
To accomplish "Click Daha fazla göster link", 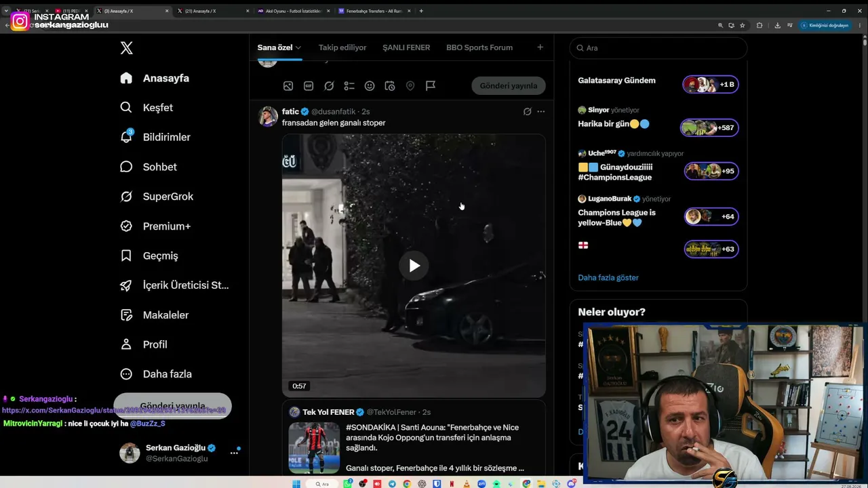I will [x=608, y=278].
